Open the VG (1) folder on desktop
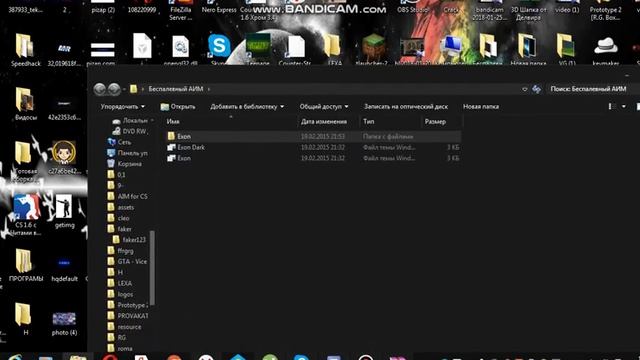The width and height of the screenshot is (640, 360). point(567,50)
